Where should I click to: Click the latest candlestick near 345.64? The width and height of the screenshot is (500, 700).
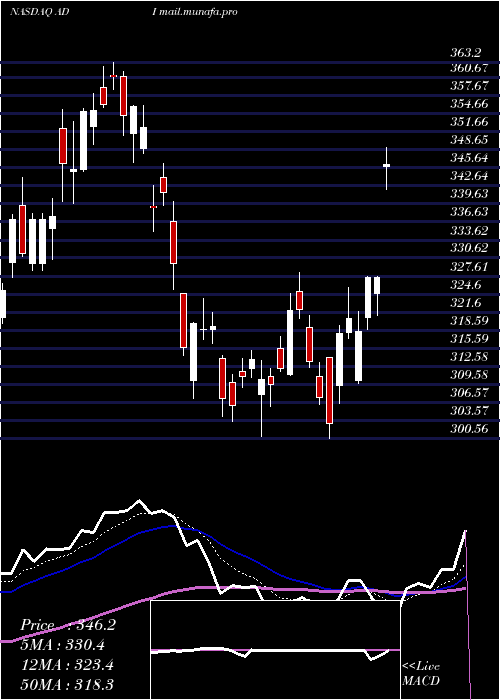click(x=387, y=168)
